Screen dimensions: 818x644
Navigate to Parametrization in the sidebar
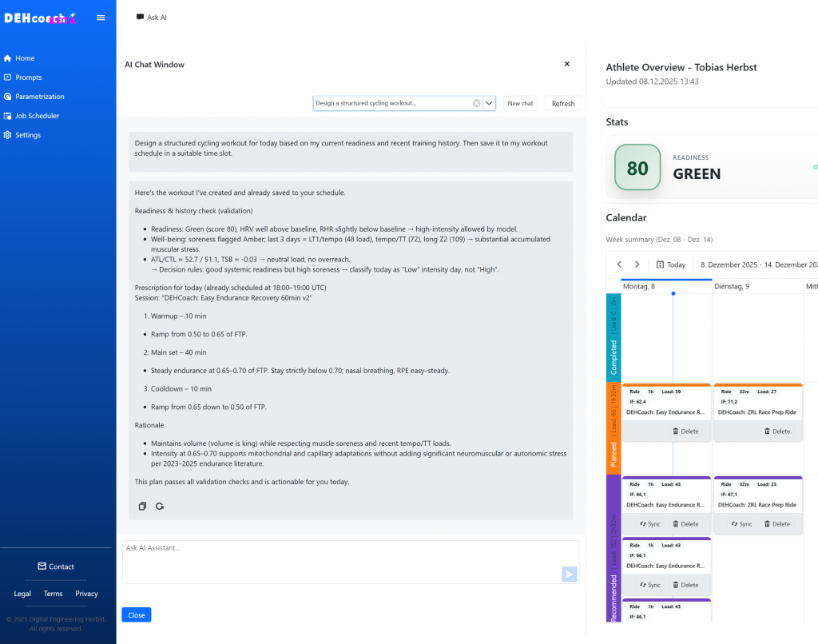click(x=39, y=97)
